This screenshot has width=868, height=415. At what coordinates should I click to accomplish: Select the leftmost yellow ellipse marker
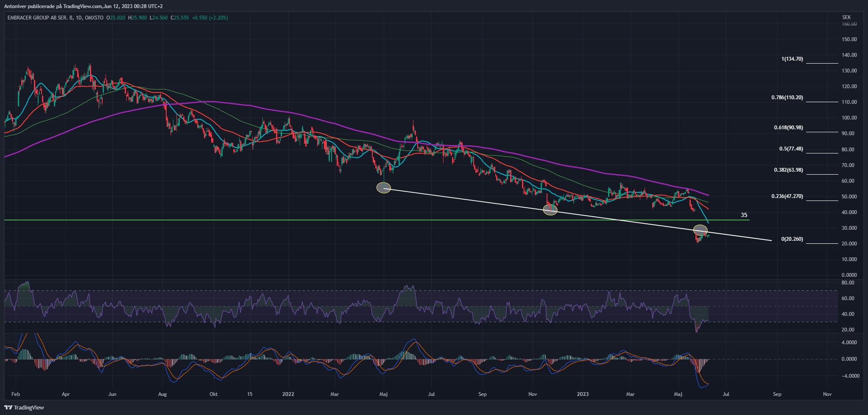tap(383, 188)
